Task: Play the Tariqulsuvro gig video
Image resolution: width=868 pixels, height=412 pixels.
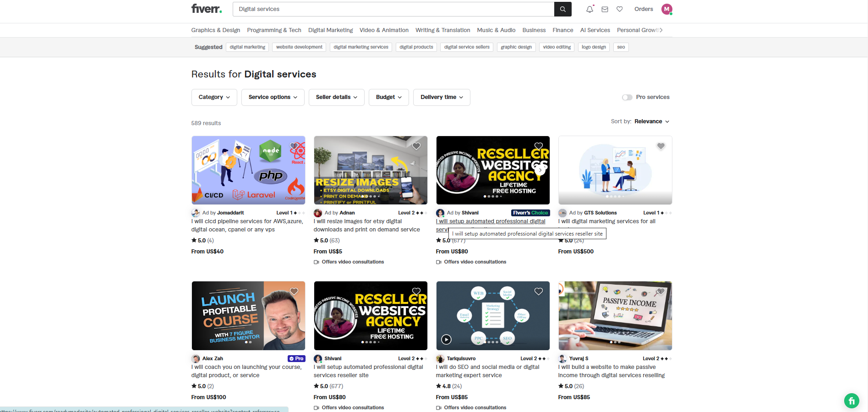Action: [x=446, y=339]
